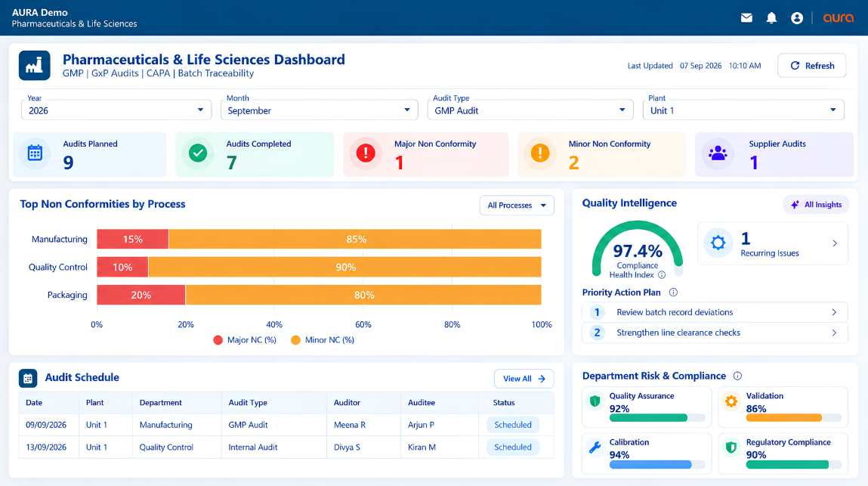Click the Packaging 80% orange bar segment

(x=363, y=295)
